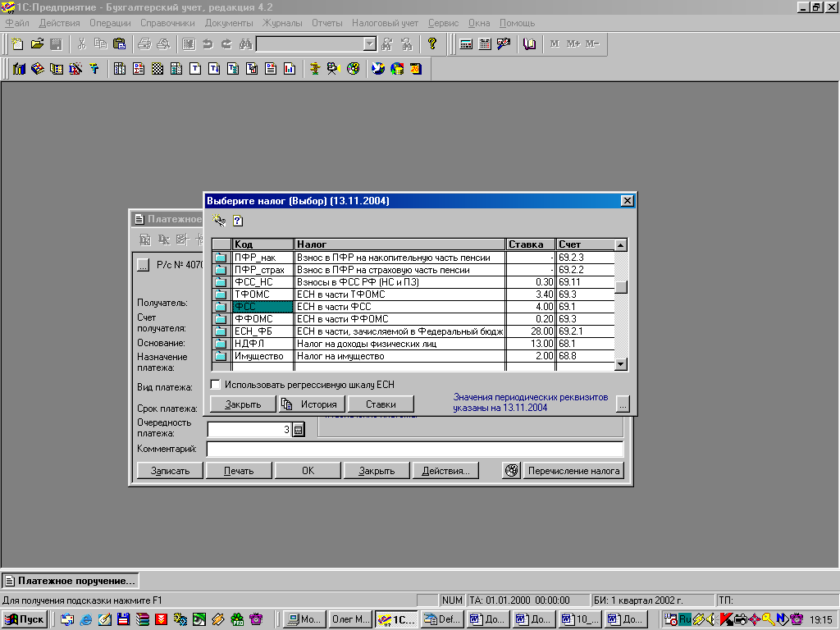Click the Ставки button
Image resolution: width=840 pixels, height=630 pixels.
pyautogui.click(x=381, y=404)
